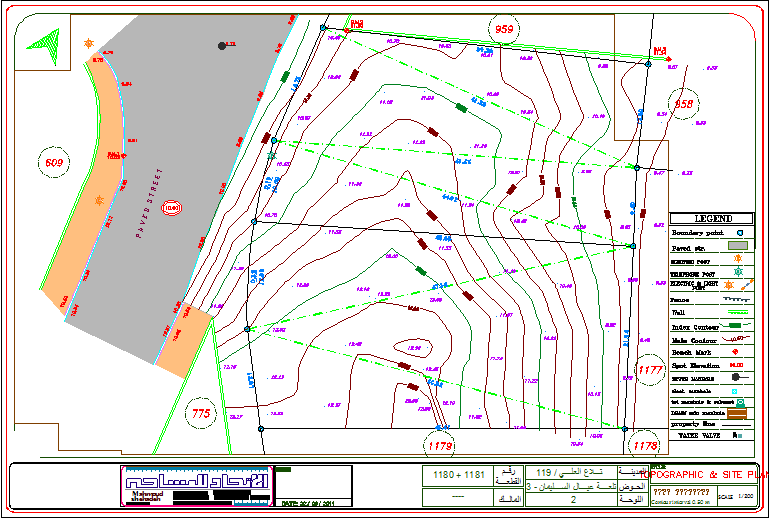Select the parcel 1179 circle label
This screenshot has height=519, width=769.
[x=439, y=445]
